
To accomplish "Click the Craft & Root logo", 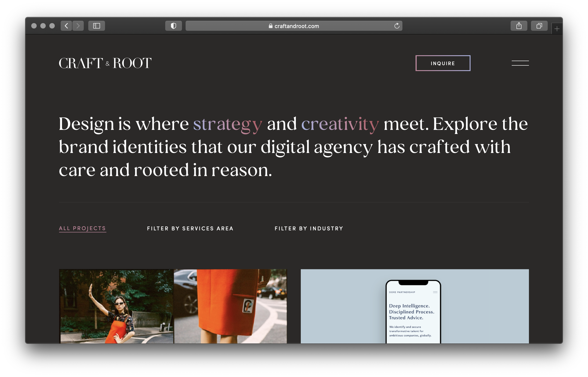I will [105, 63].
